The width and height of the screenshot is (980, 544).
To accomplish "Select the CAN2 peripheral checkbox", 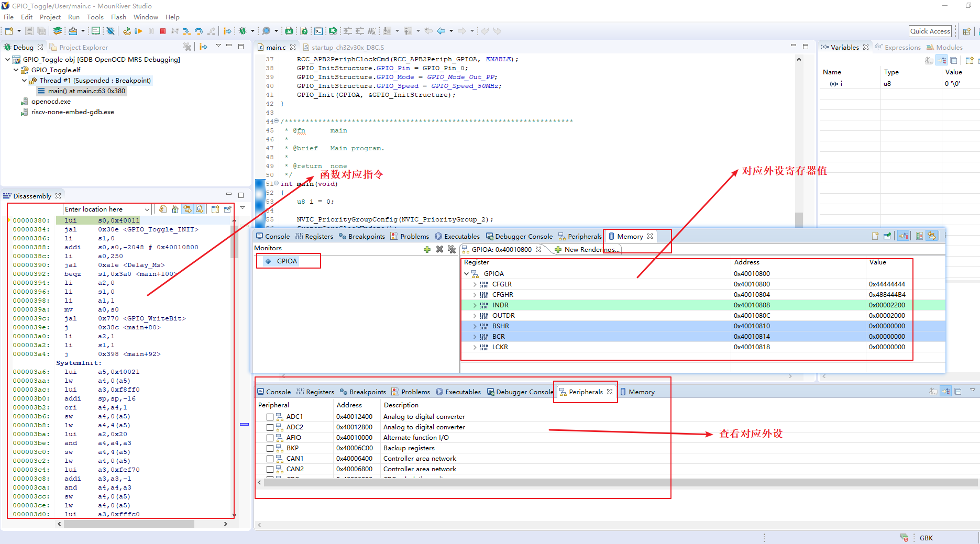I will (x=270, y=469).
